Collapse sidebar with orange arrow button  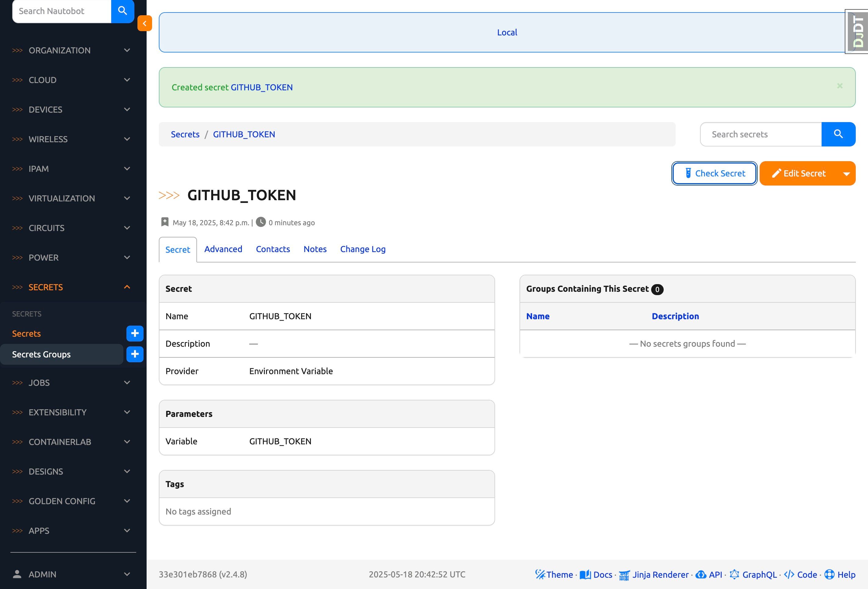pyautogui.click(x=144, y=23)
